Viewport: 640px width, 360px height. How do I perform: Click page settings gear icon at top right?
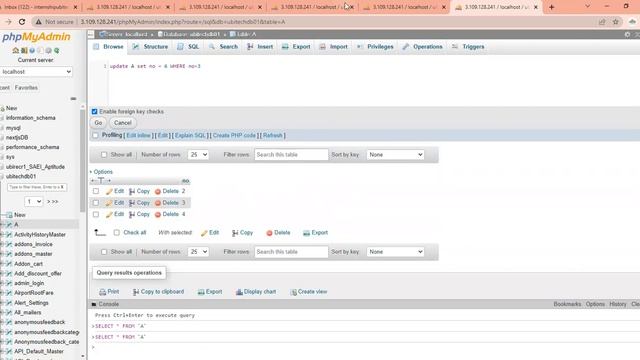coord(627,35)
